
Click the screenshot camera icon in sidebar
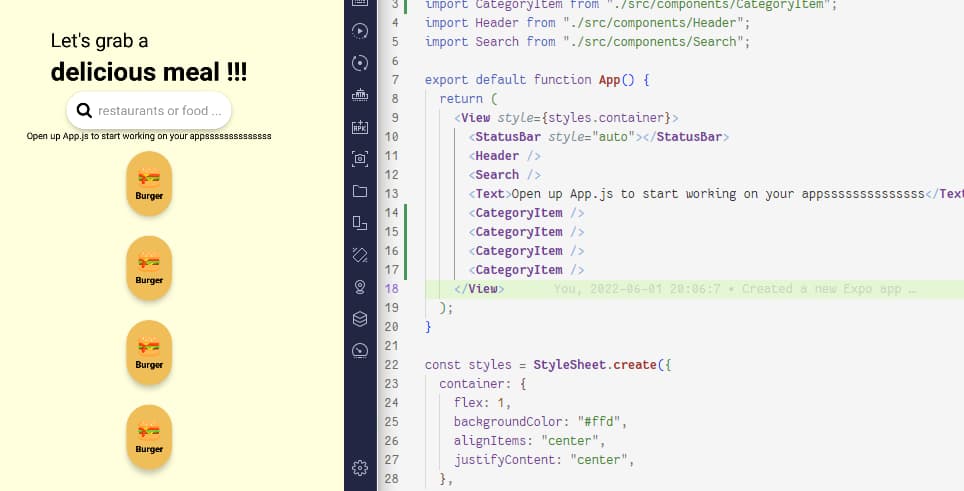[360, 159]
